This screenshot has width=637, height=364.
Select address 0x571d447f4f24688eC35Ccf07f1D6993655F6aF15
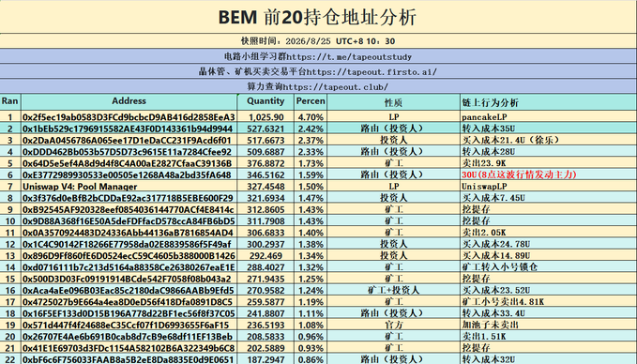[129, 325]
